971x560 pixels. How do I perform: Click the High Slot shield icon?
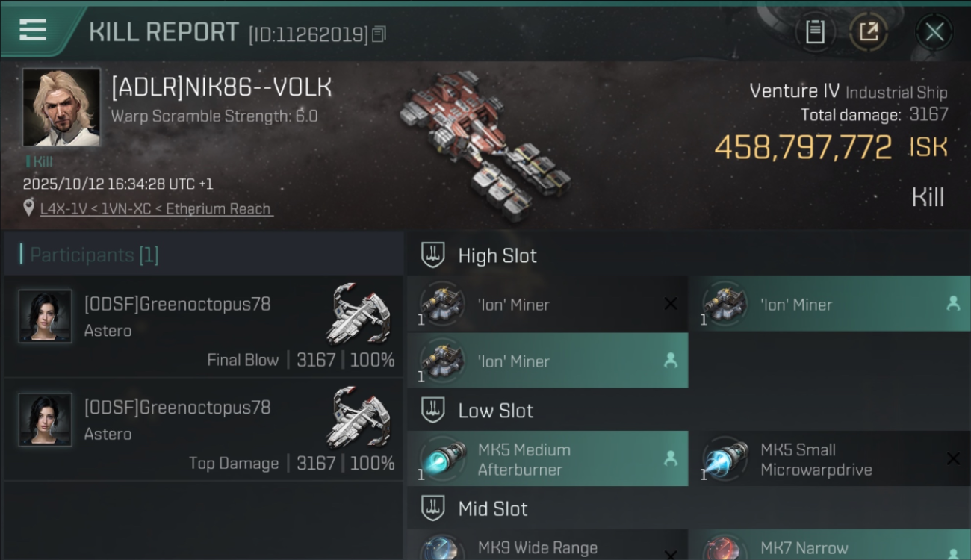click(433, 255)
